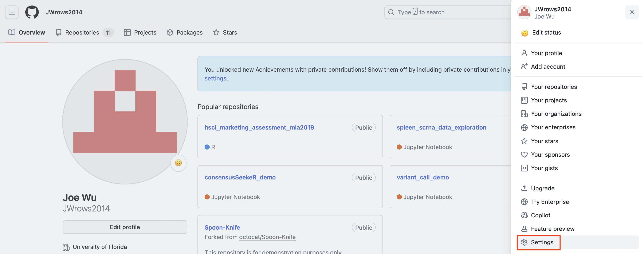
Task: Open the hamburger navigation menu
Action: coord(12,12)
